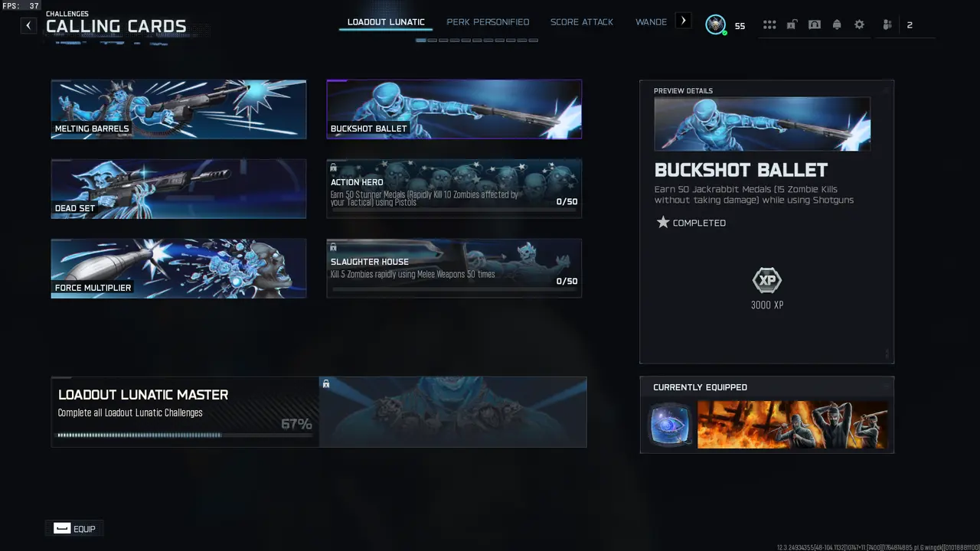980x551 pixels.
Task: Click the Action Hero lock icon
Action: click(x=333, y=168)
